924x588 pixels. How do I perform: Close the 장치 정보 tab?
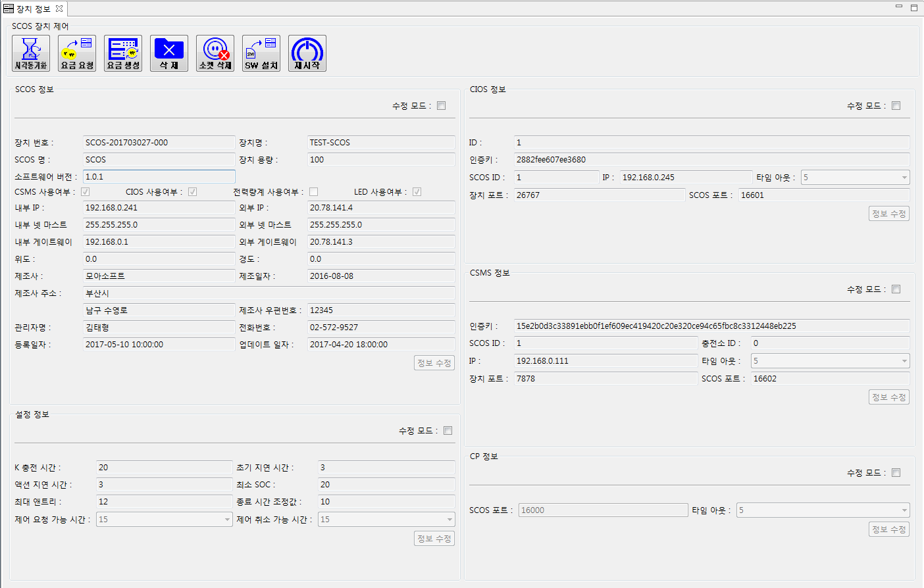point(59,9)
